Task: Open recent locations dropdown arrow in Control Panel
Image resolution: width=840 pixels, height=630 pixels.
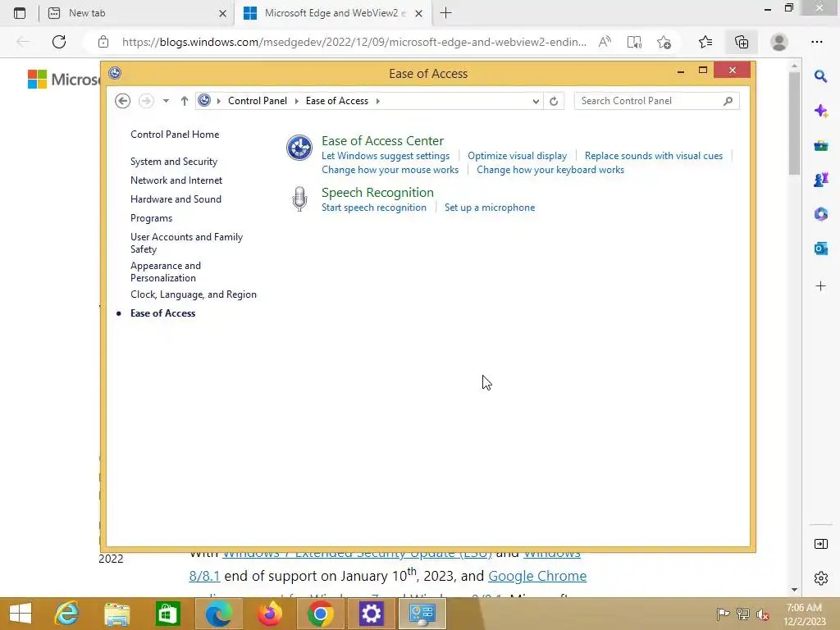Action: [166, 101]
